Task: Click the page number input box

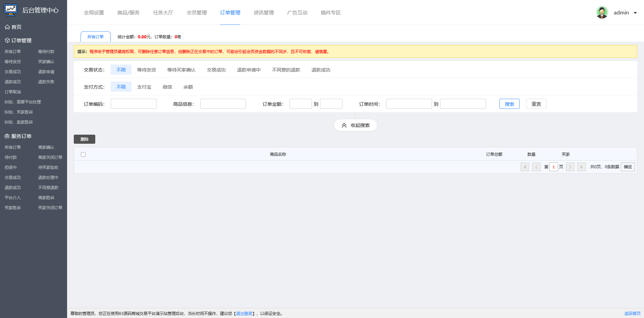Action: pyautogui.click(x=554, y=167)
